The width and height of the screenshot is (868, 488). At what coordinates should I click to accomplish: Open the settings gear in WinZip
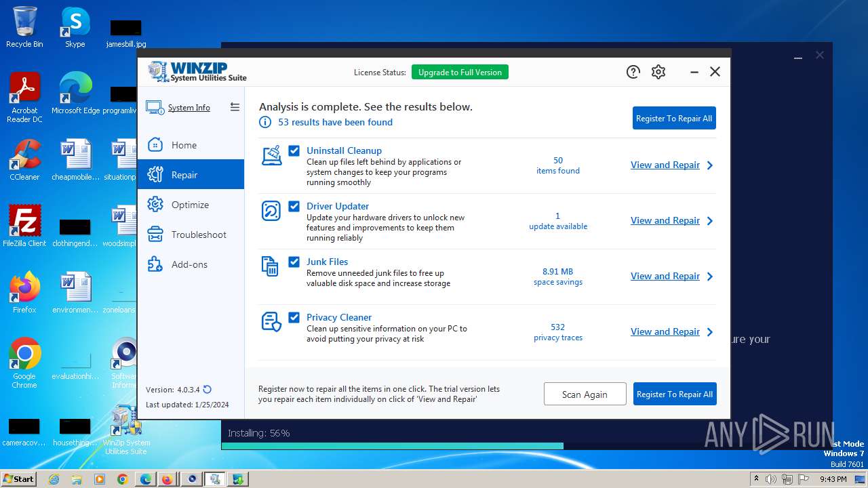pos(658,72)
